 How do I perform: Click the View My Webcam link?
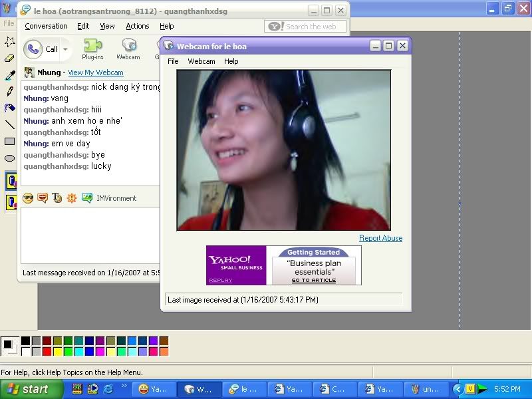[95, 72]
